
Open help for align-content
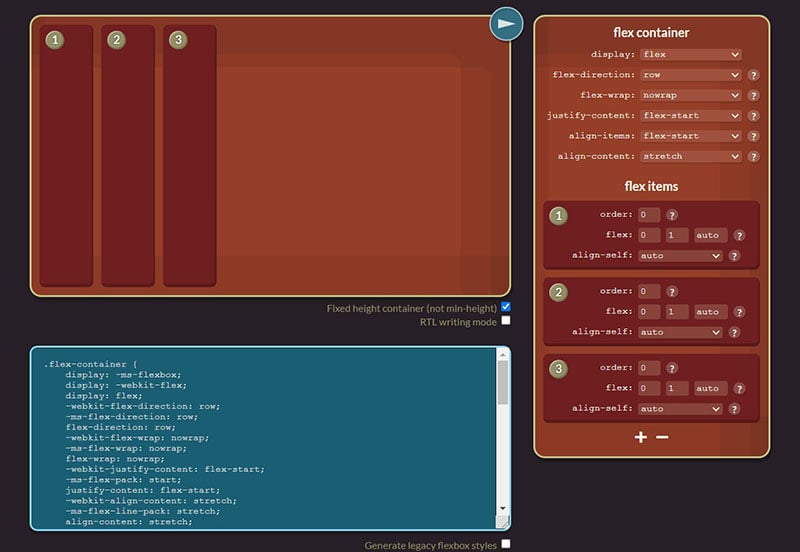click(753, 157)
